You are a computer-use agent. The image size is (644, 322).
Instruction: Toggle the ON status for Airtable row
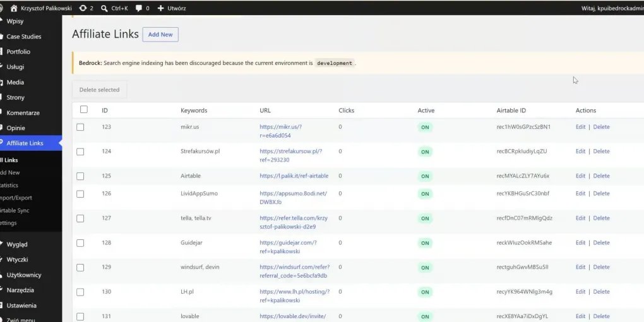coord(425,176)
